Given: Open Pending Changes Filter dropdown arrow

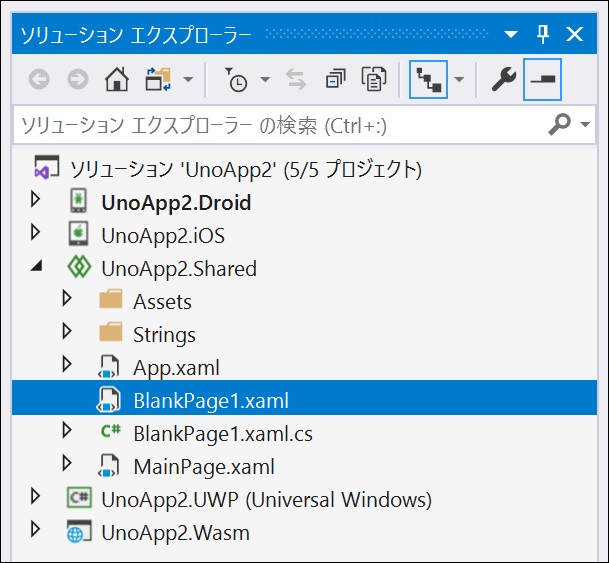Looking at the screenshot, I should click(265, 80).
